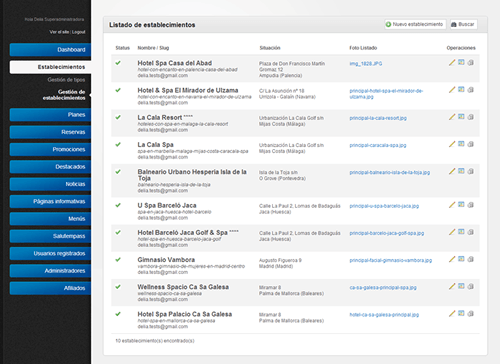500x364 pixels.
Task: Edit Hotel Spa Casa del Abad with pencil icon
Action: click(x=452, y=63)
